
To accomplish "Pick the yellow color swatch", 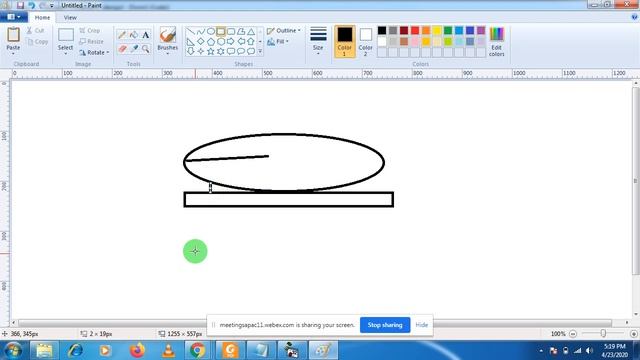I will (437, 31).
